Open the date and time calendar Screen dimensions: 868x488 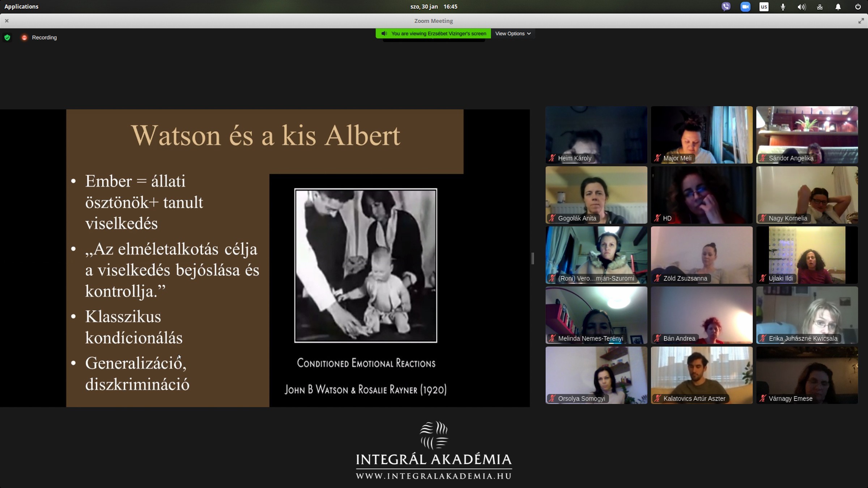[x=434, y=7]
